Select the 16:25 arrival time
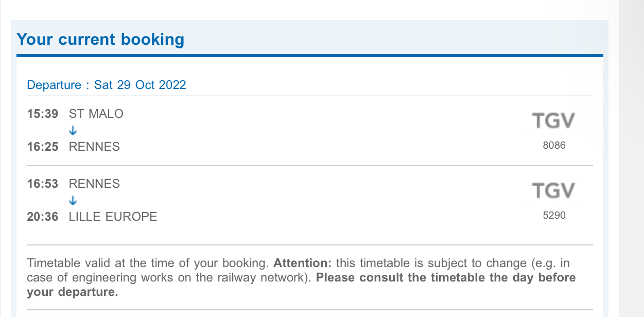Screen dimensions: 644x317 (x=43, y=147)
